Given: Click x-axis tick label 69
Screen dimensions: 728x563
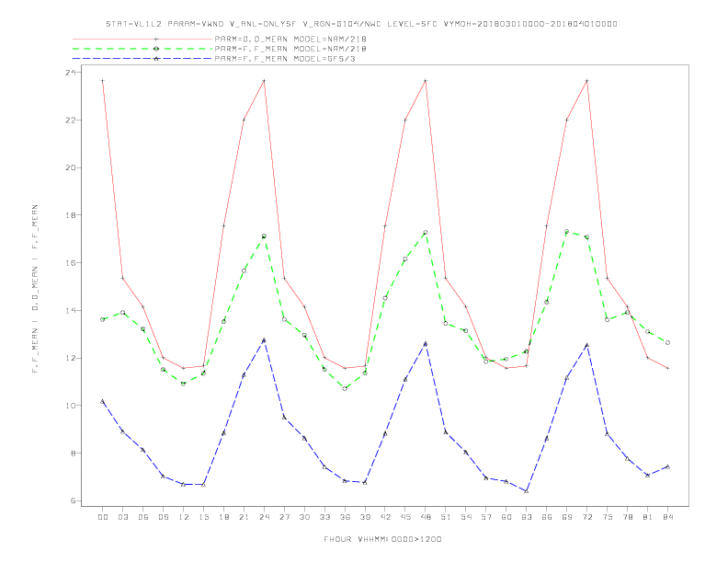Looking at the screenshot, I should [567, 517].
